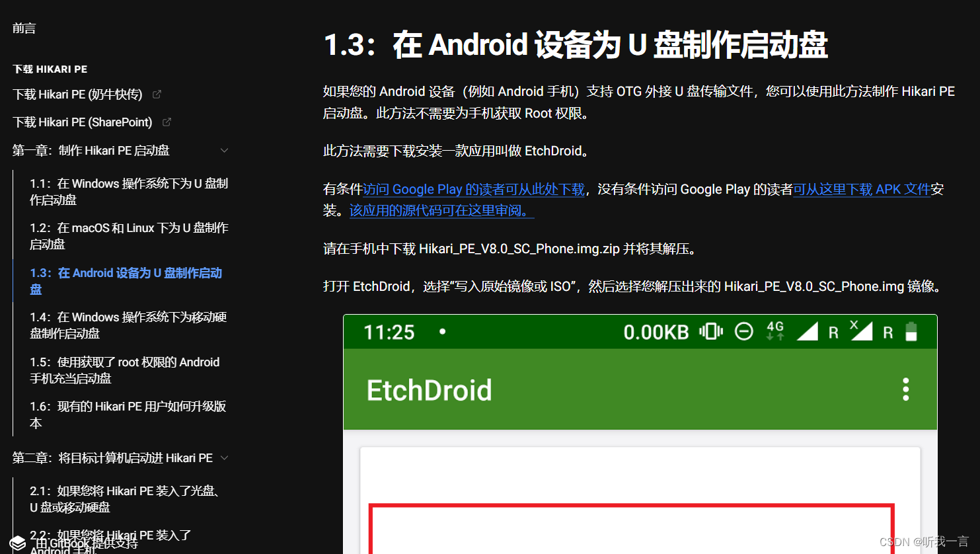Click the vibrate mode icon in phone screenshot
Viewport: 980px width, 554px height.
coord(711,331)
